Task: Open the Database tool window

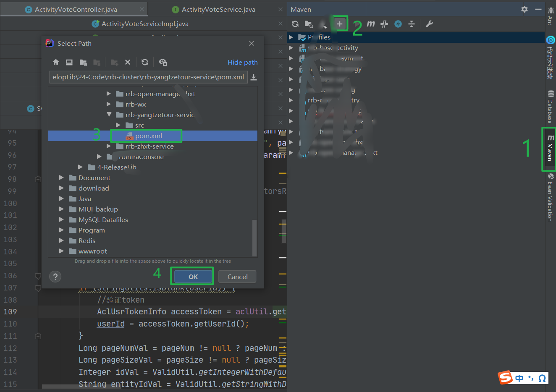Action: pos(551,107)
